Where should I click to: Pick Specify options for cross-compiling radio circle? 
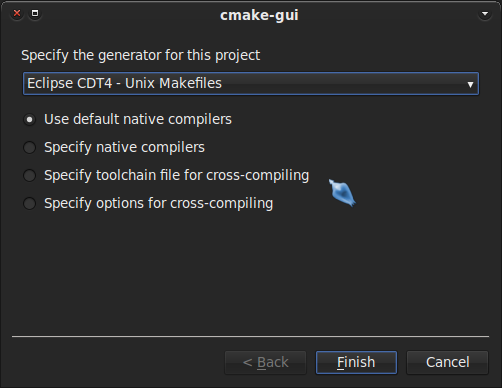pos(29,203)
